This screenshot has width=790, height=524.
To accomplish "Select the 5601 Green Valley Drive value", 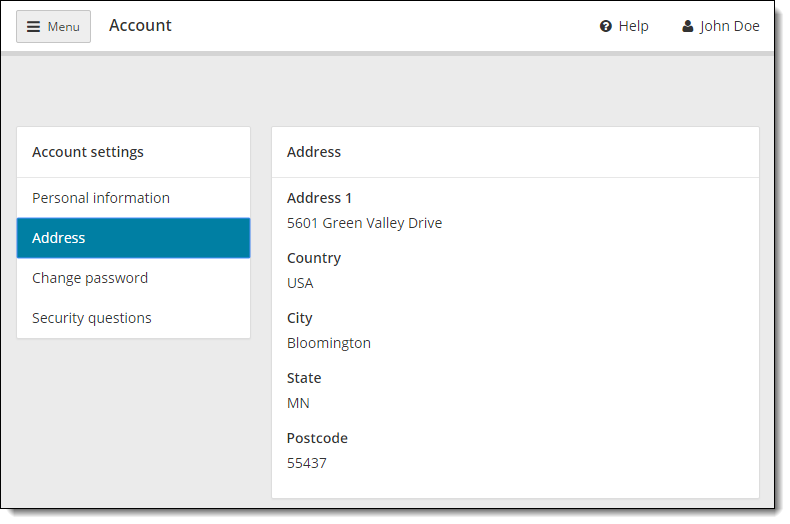I will 364,223.
